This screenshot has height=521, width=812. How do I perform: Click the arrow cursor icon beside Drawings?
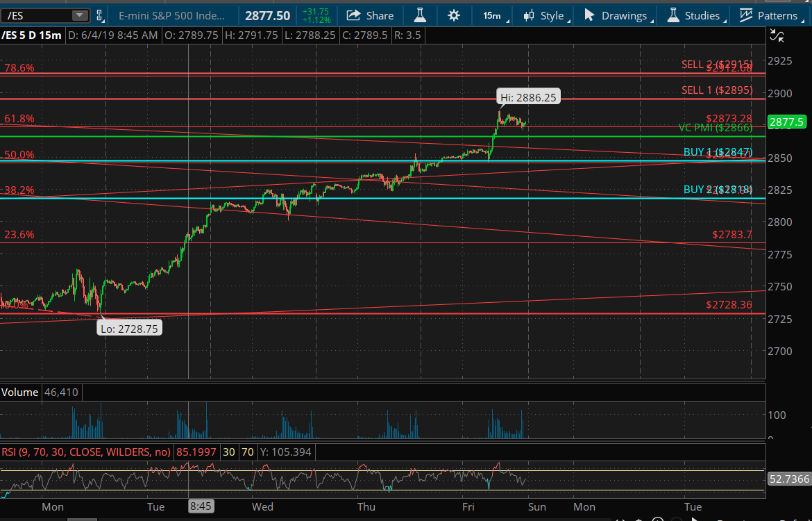[x=589, y=15]
